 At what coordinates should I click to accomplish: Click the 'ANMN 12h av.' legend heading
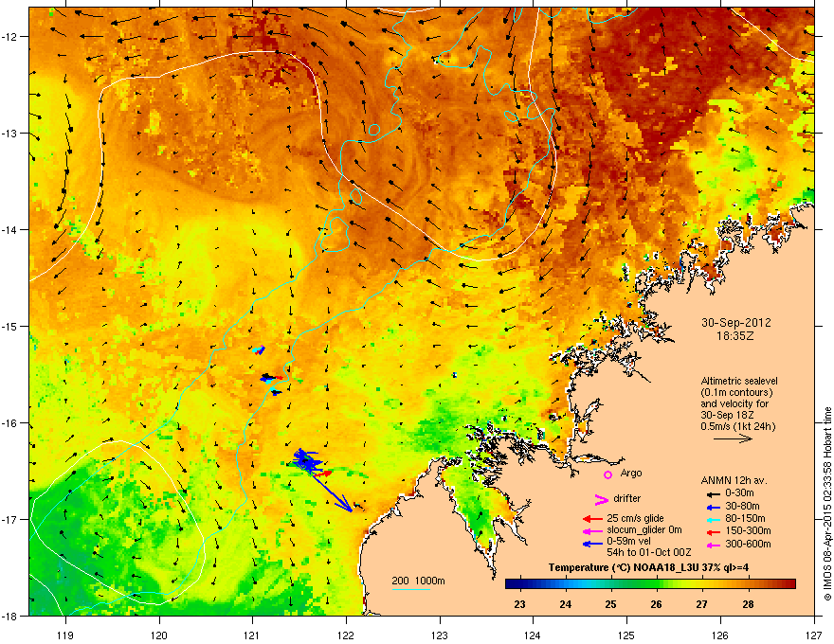tap(734, 480)
